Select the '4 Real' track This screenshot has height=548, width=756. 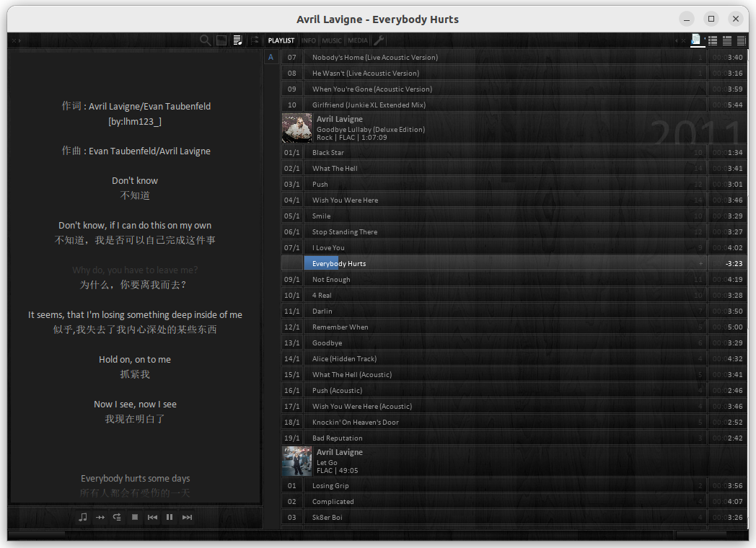coord(514,296)
